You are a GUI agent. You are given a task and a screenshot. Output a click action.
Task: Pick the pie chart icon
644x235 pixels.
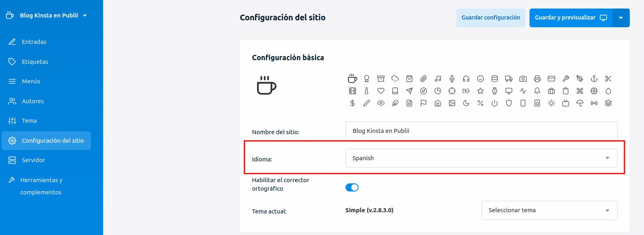(x=438, y=91)
